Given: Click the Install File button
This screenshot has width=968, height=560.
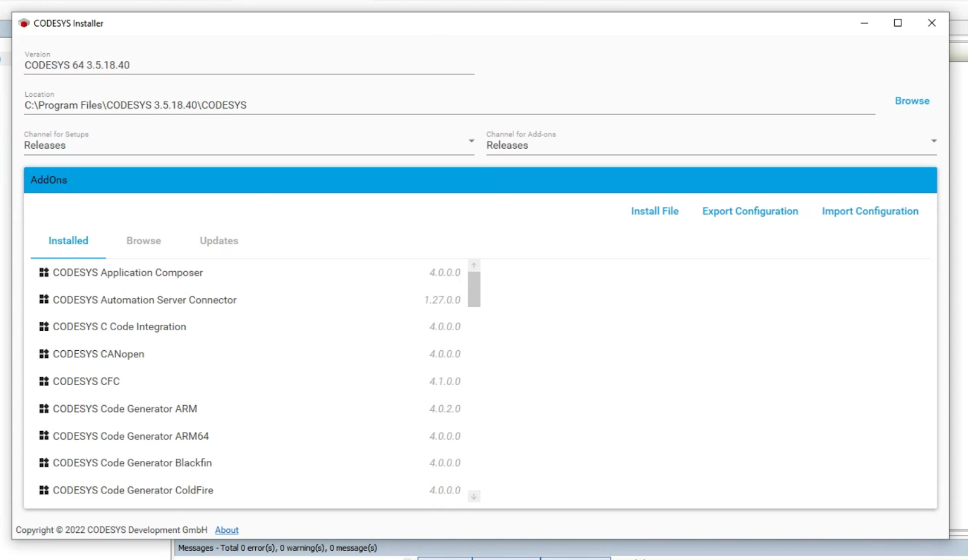Looking at the screenshot, I should click(655, 211).
